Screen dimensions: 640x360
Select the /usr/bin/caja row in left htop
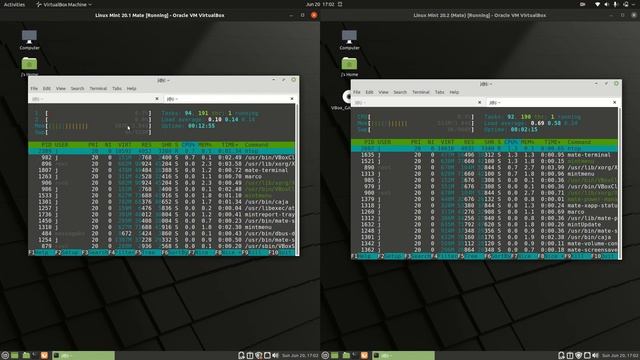click(162, 202)
